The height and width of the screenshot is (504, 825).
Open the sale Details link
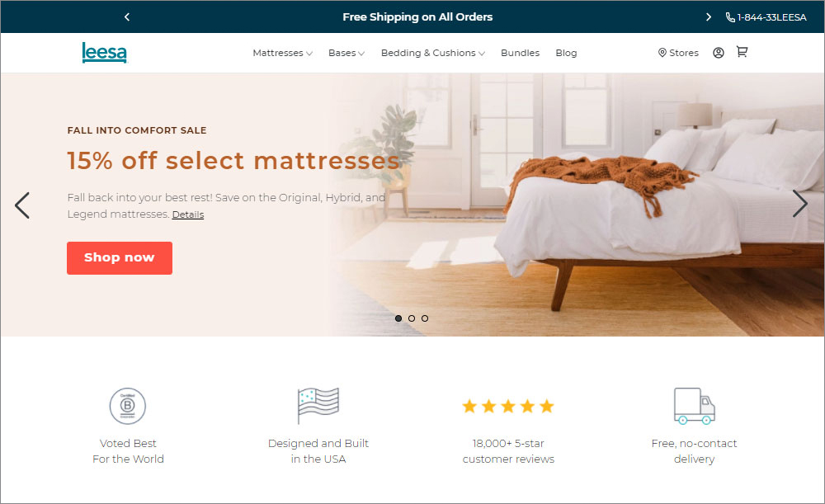pyautogui.click(x=188, y=214)
